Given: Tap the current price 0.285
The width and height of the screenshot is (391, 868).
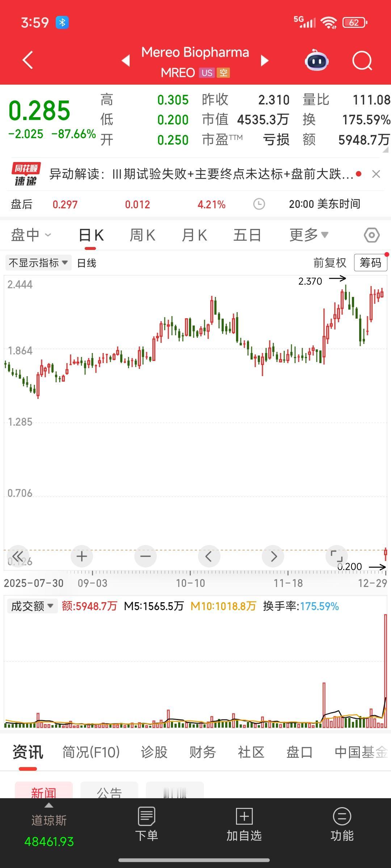Looking at the screenshot, I should coord(39,111).
